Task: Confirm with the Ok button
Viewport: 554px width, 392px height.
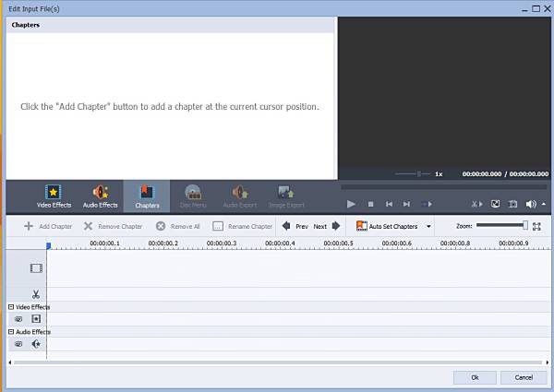Action: (x=475, y=377)
